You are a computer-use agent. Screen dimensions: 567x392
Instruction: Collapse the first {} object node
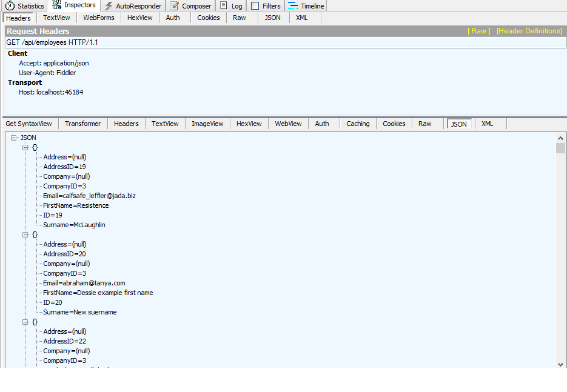click(25, 148)
